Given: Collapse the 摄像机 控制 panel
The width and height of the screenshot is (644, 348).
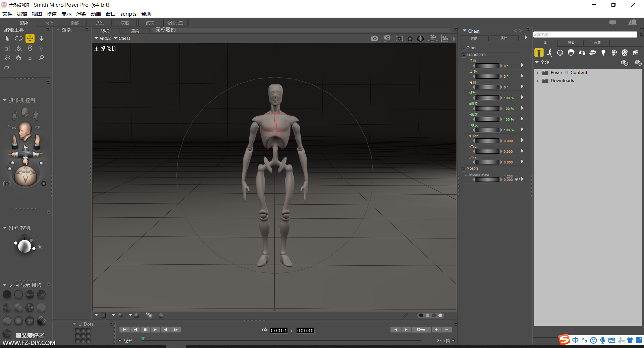Looking at the screenshot, I should tap(5, 100).
